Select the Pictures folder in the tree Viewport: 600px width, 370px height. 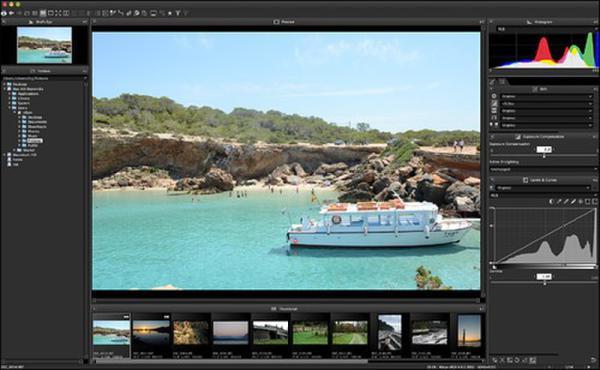click(34, 141)
